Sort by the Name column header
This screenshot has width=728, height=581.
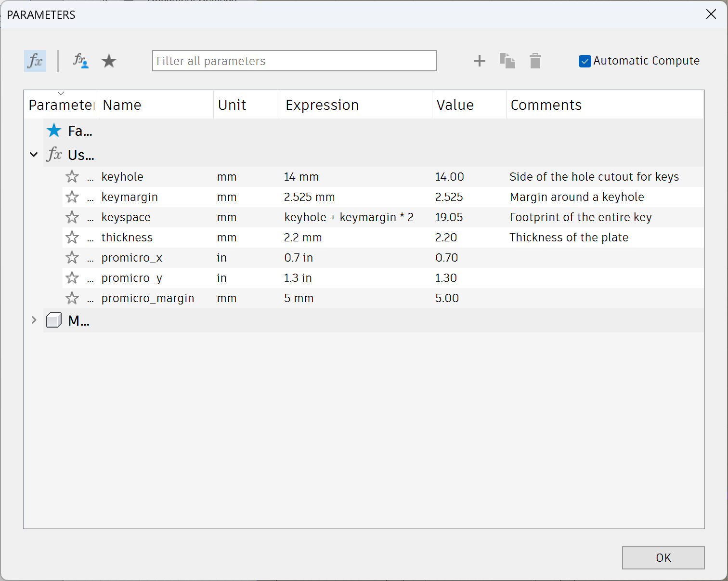(156, 105)
